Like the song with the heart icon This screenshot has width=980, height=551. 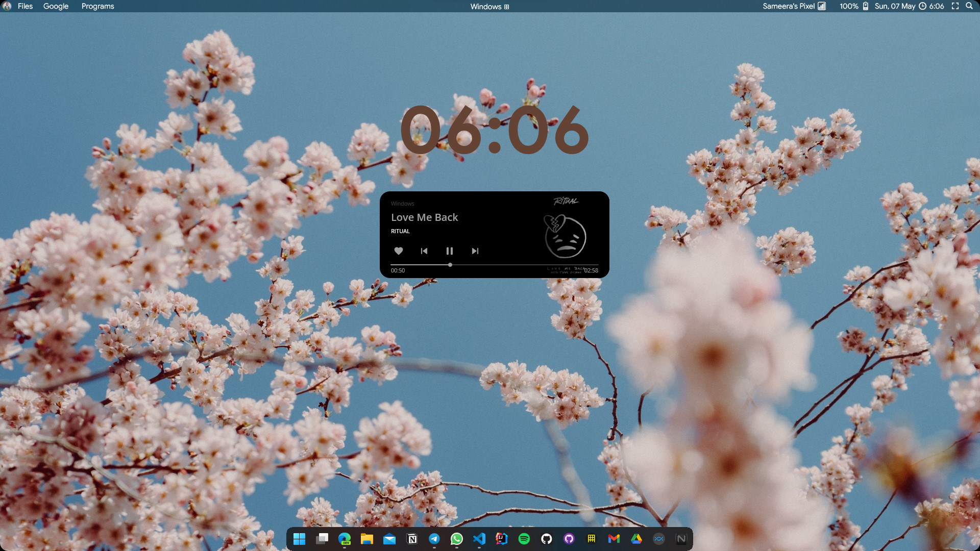tap(399, 251)
